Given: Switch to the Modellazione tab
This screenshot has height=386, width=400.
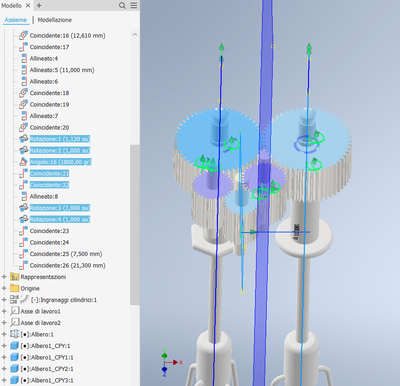Looking at the screenshot, I should [55, 20].
